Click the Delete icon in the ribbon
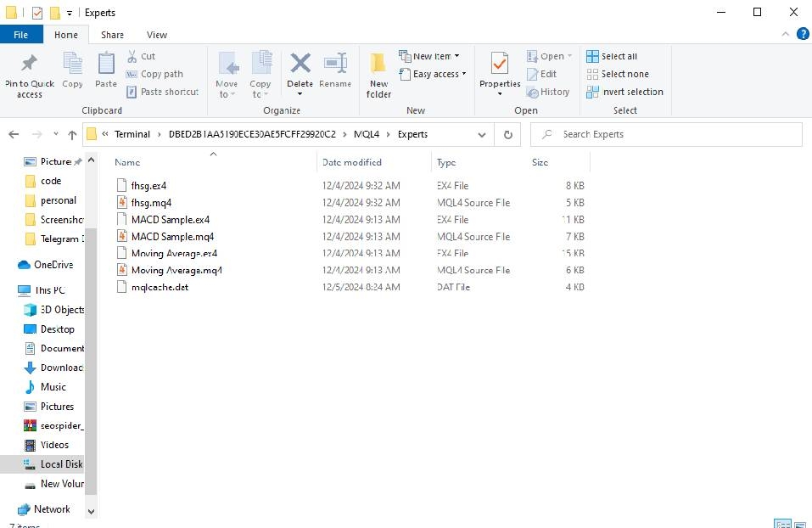This screenshot has width=812, height=528. click(300, 63)
